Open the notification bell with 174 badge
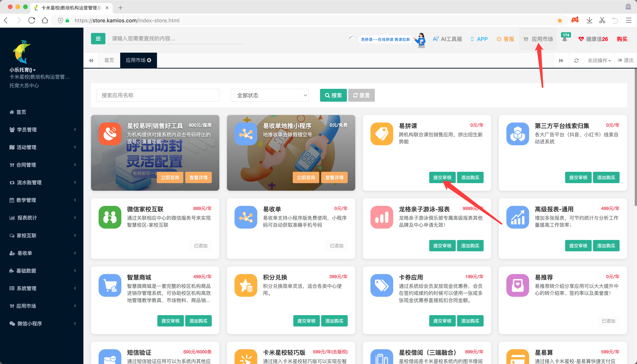The width and height of the screenshot is (637, 364). point(565,39)
